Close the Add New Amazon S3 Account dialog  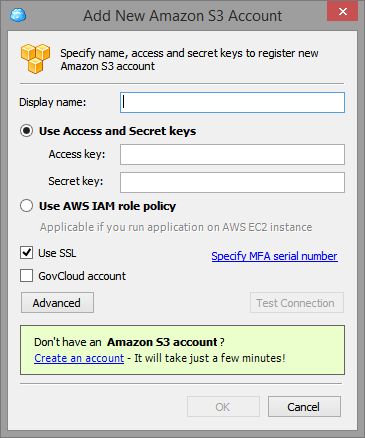[342, 12]
